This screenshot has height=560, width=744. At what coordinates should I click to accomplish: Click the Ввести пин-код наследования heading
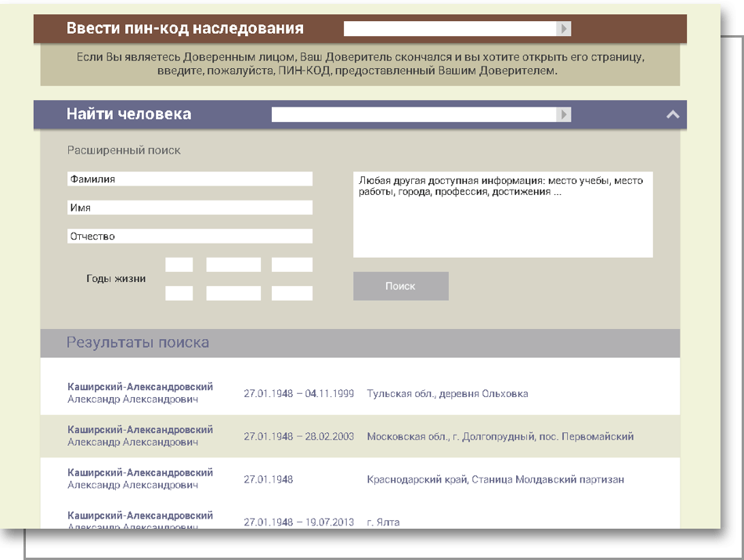point(185,28)
